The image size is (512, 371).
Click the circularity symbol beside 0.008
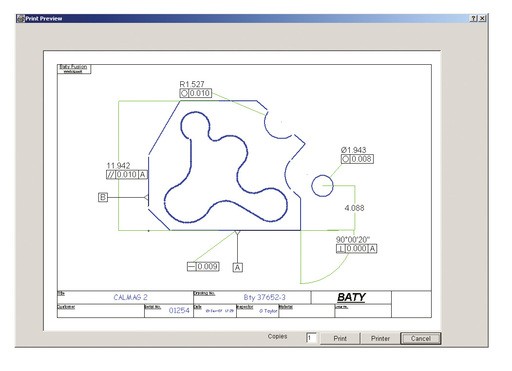pos(346,159)
